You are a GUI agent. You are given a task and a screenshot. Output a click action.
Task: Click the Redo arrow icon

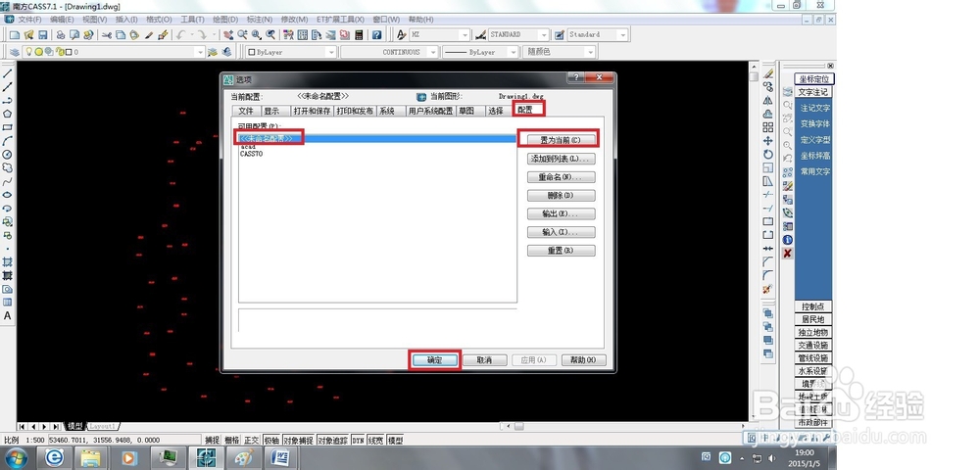pyautogui.click(x=202, y=35)
